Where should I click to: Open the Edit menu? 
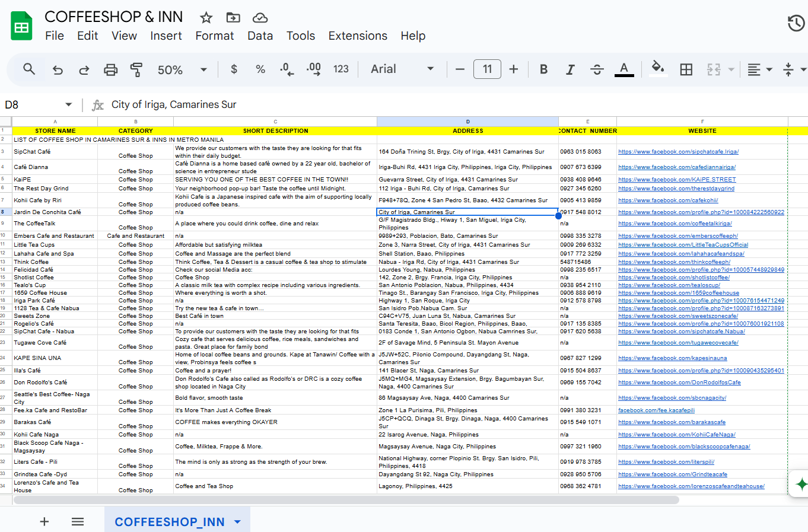(87, 36)
